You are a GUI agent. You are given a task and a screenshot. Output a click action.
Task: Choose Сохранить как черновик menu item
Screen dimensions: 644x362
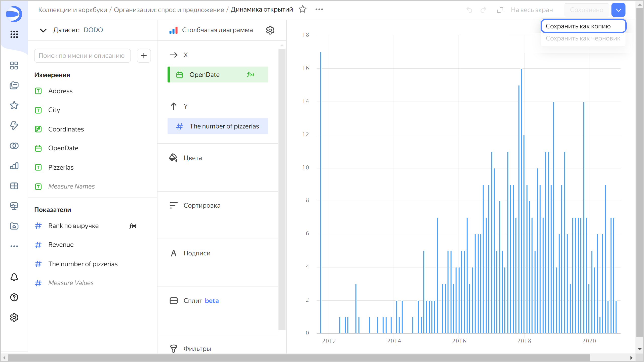click(x=583, y=38)
